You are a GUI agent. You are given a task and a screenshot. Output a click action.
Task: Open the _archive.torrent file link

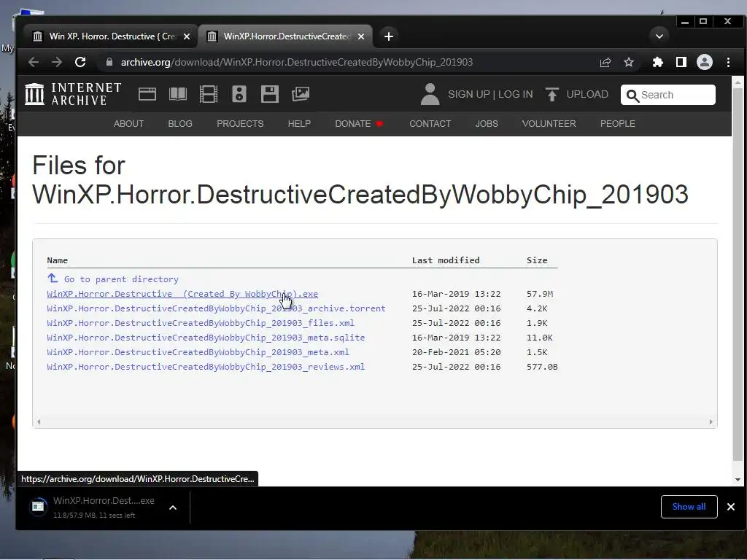[216, 308]
